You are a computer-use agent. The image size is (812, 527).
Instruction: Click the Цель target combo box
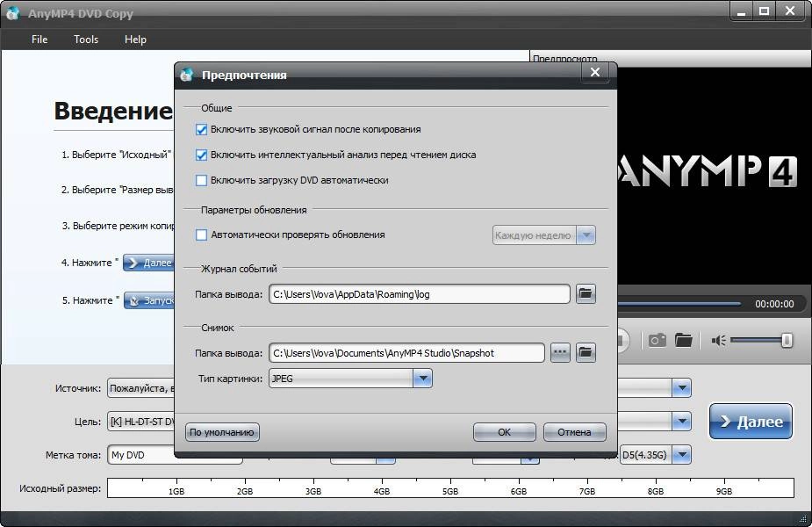click(140, 422)
